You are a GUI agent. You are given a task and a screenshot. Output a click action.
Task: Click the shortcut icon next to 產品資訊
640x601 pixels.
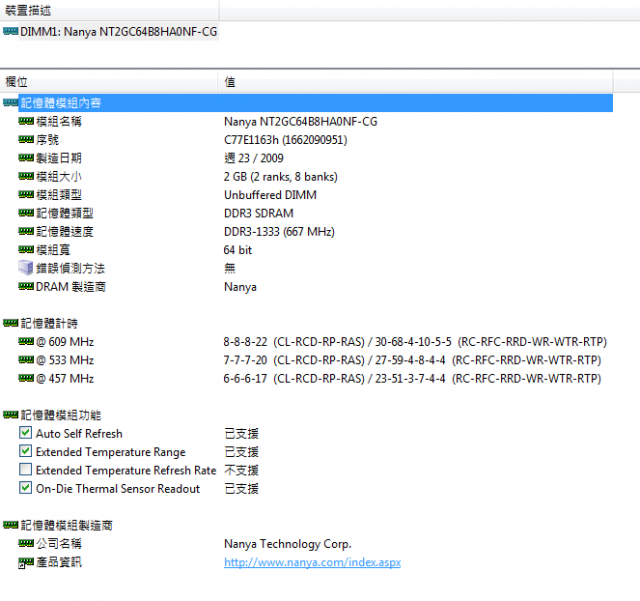click(x=26, y=563)
